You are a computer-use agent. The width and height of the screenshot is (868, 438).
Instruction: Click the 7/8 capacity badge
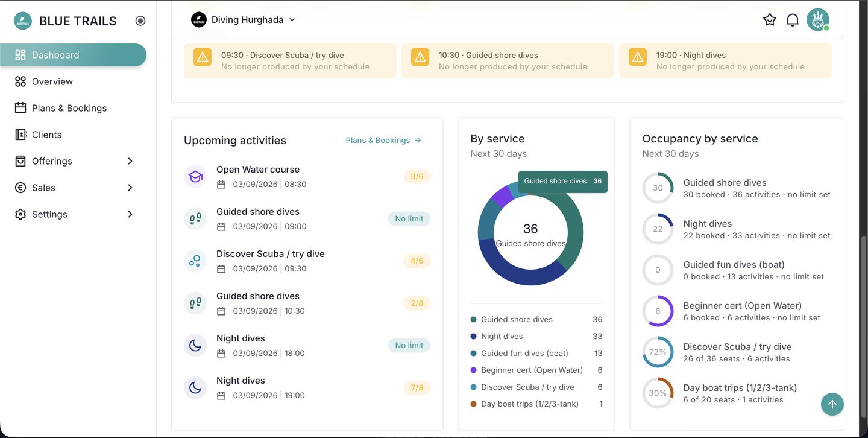click(417, 388)
